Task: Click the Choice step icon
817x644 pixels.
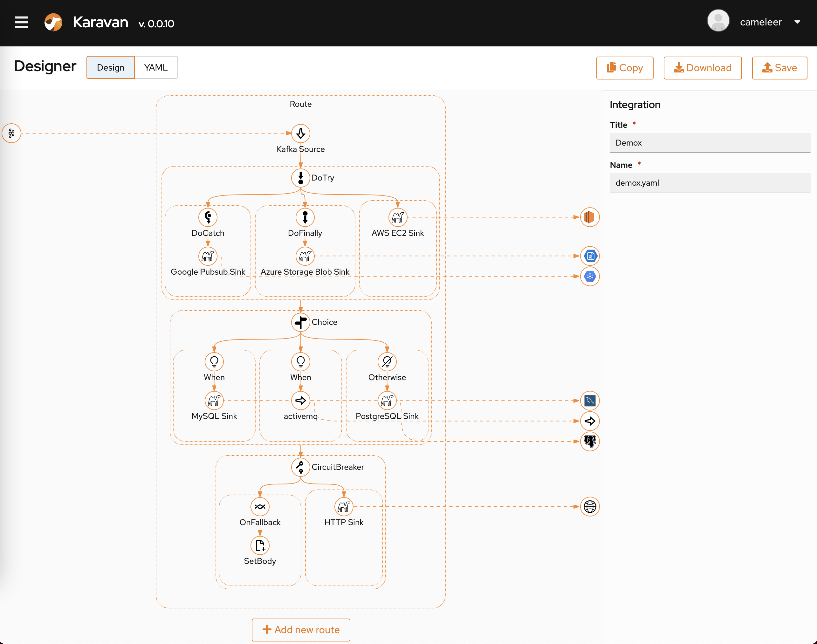Action: tap(300, 322)
